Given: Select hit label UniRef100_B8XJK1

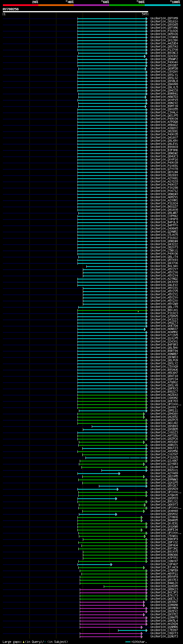Looking at the screenshot, I should [164, 310].
